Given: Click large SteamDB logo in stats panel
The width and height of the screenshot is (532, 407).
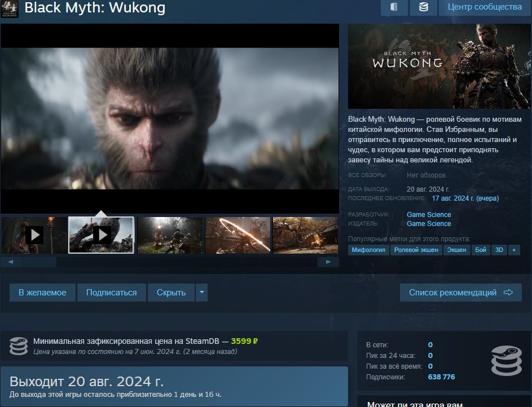Looking at the screenshot, I should point(507,361).
